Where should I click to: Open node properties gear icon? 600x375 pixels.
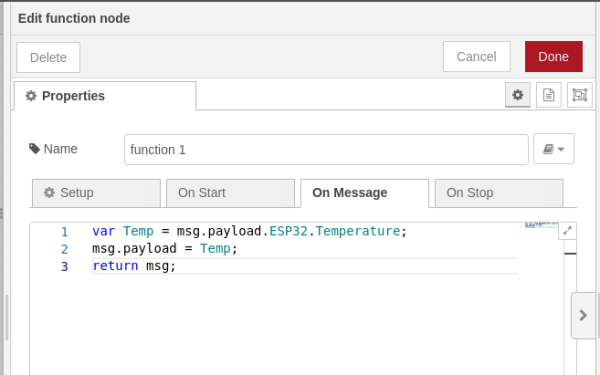click(x=517, y=95)
